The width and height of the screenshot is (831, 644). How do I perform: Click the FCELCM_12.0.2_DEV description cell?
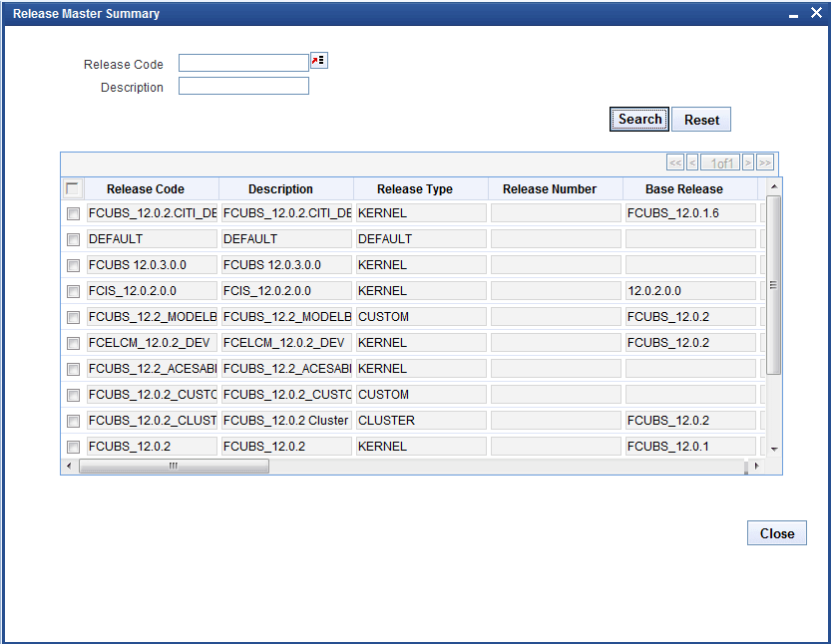pyautogui.click(x=286, y=343)
